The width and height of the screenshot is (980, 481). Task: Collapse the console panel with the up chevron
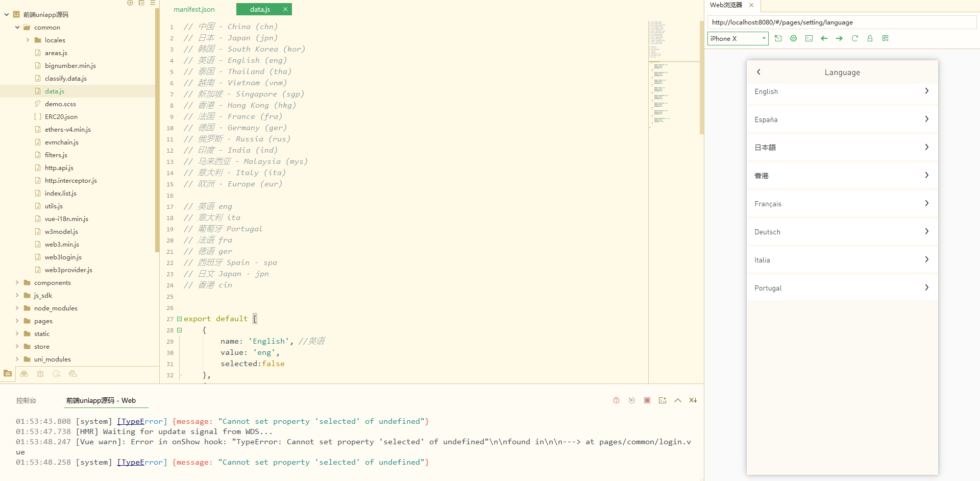[x=678, y=400]
